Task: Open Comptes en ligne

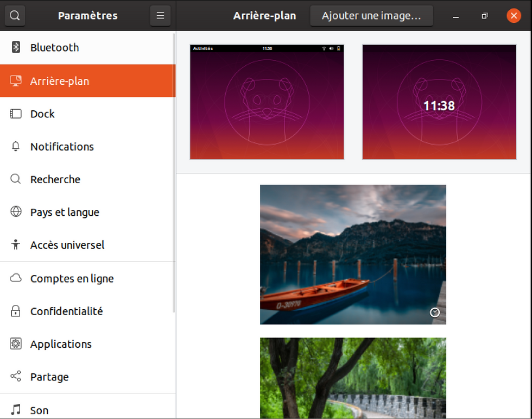Action: [87, 278]
